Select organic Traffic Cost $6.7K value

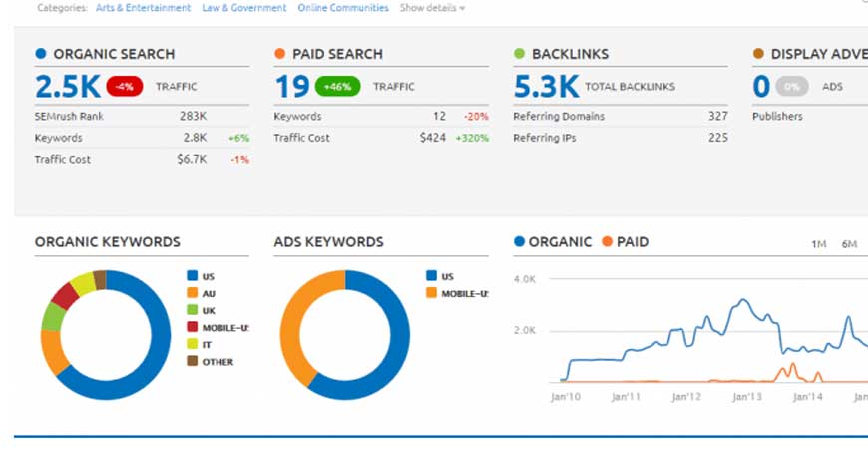pos(193,159)
